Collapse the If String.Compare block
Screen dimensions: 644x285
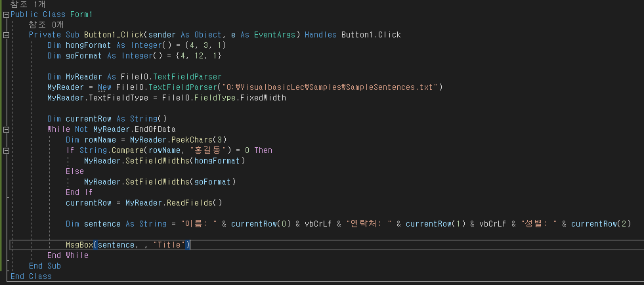6,151
